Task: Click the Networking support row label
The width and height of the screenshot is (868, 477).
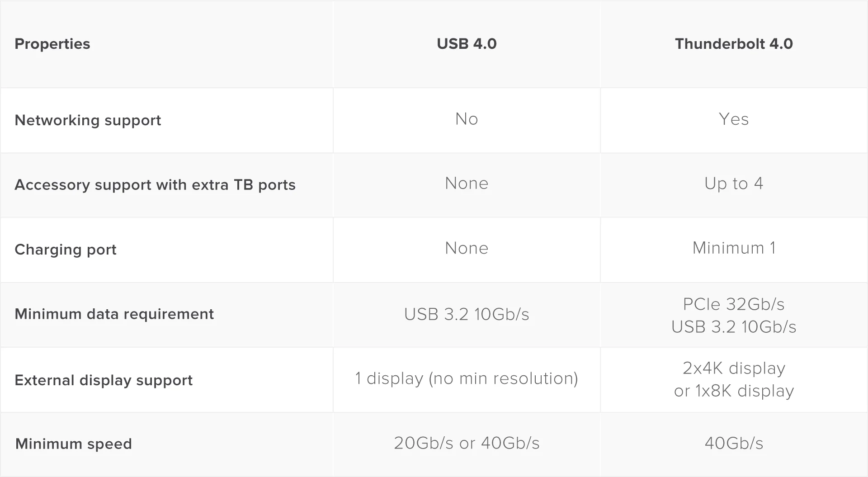Action: point(88,120)
